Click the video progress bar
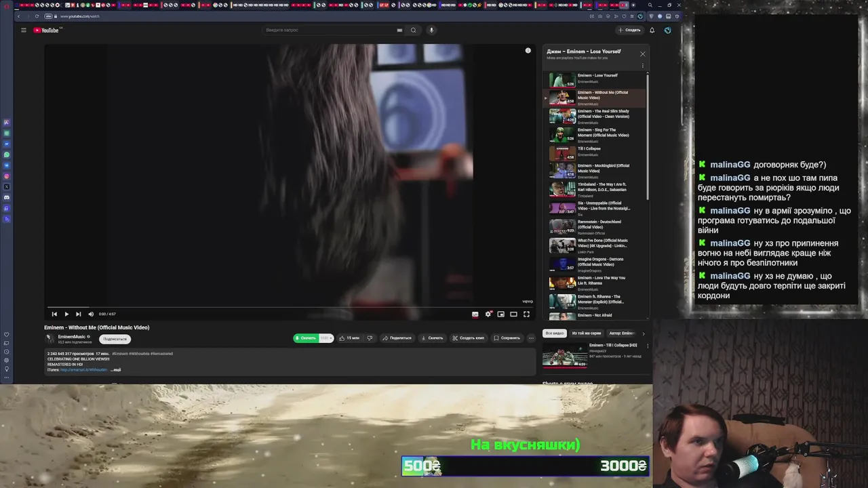This screenshot has width=868, height=488. pos(290,307)
